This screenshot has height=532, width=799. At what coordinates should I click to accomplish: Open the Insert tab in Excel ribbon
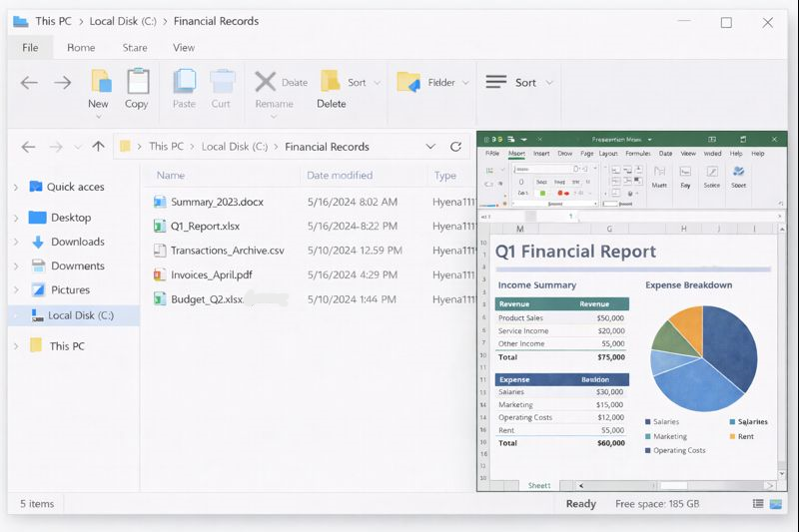coord(541,154)
